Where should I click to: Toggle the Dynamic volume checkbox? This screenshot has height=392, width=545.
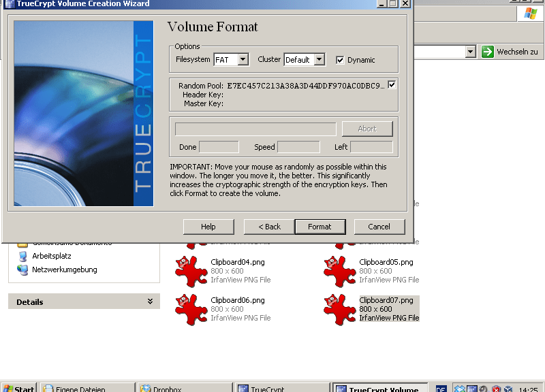(340, 60)
